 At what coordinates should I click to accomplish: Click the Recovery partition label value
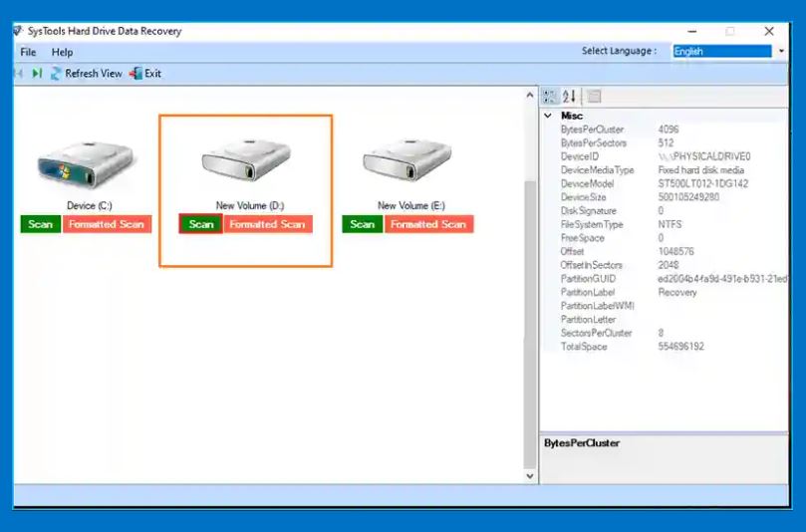pyautogui.click(x=677, y=293)
